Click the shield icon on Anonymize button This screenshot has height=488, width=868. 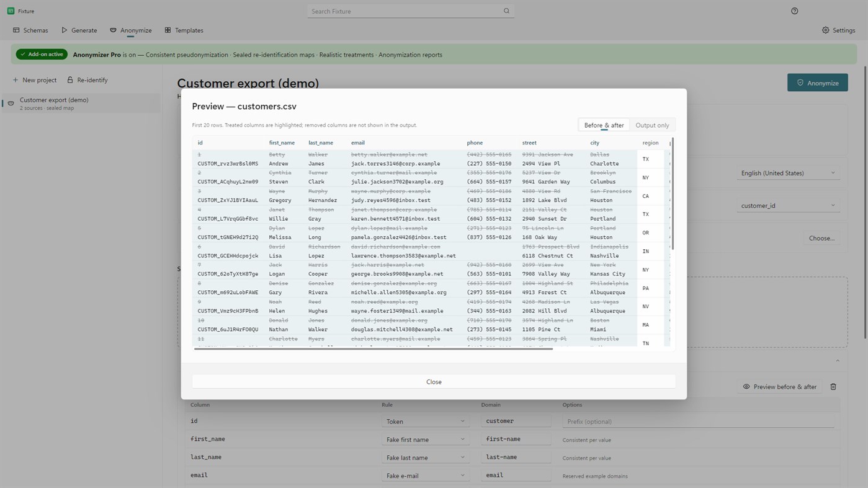(800, 82)
